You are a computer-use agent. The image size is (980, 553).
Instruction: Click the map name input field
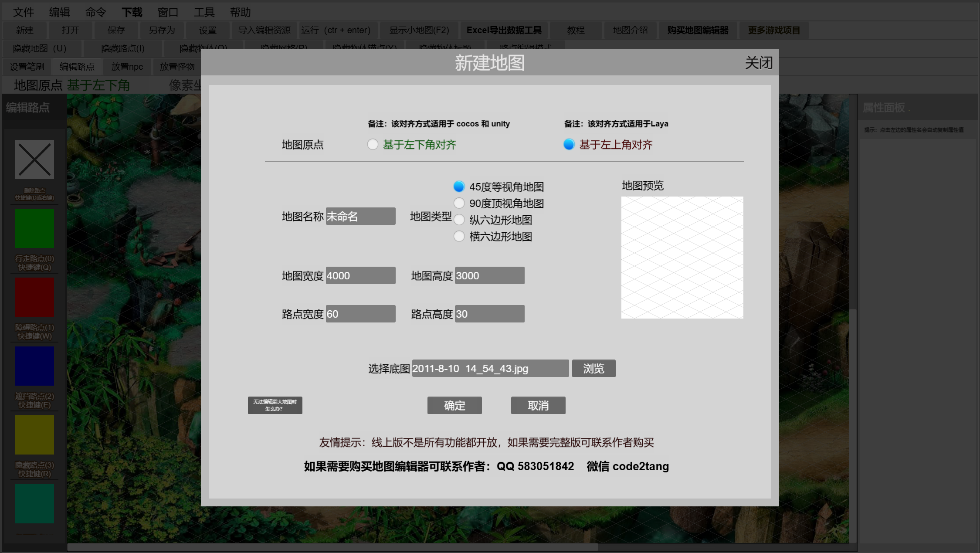click(x=360, y=216)
